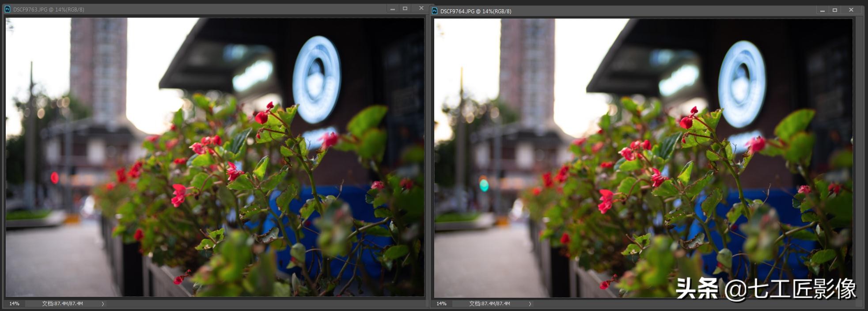Viewport: 868px width, 311px height.
Task: Click the 14% zoom field in DSCF9764.JPG window
Action: click(442, 303)
